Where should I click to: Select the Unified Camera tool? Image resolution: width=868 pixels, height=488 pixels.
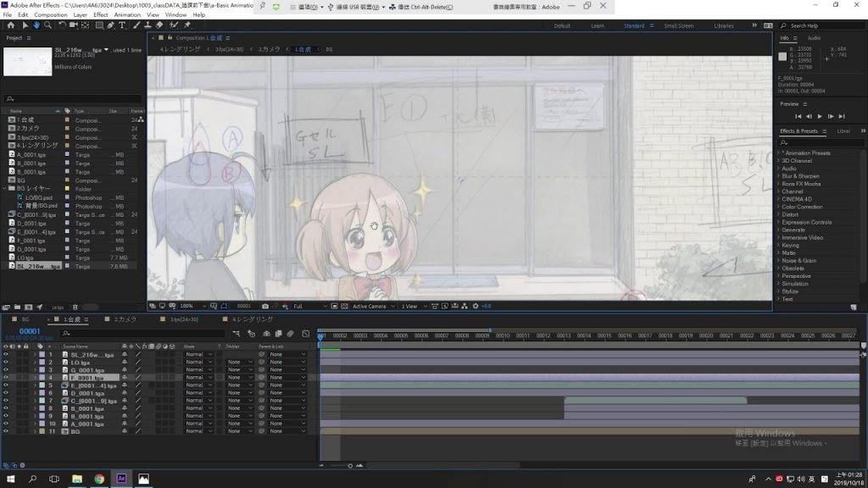click(x=73, y=25)
